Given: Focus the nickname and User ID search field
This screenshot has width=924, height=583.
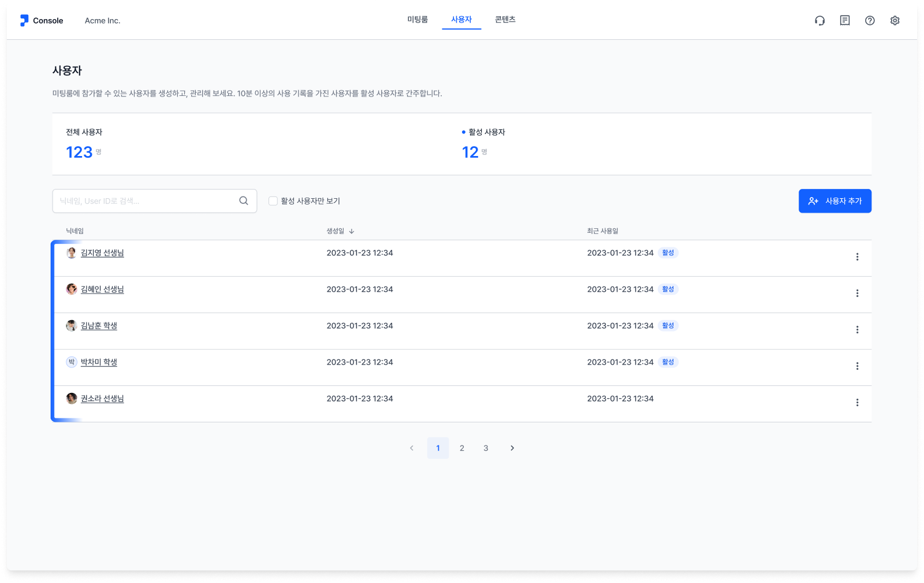Looking at the screenshot, I should tap(154, 201).
